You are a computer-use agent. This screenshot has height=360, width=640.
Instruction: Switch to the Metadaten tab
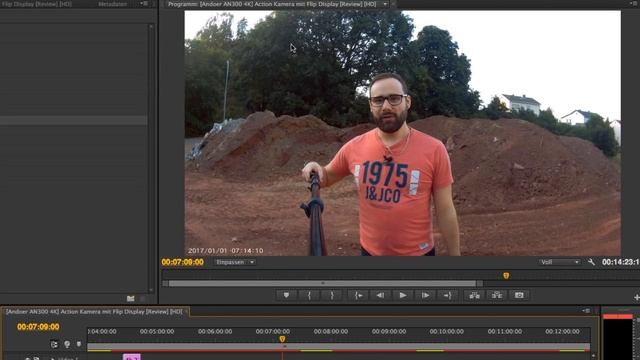[112, 4]
